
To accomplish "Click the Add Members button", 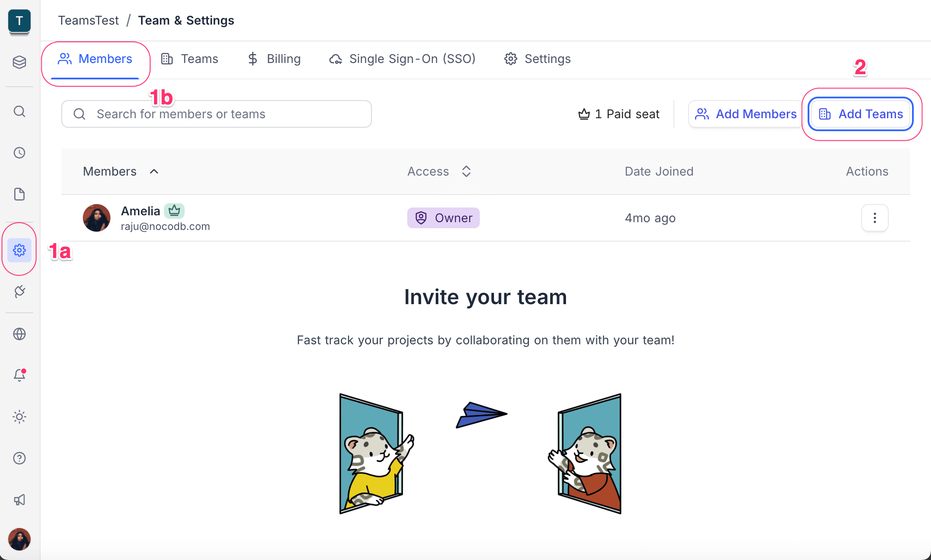I will 745,114.
